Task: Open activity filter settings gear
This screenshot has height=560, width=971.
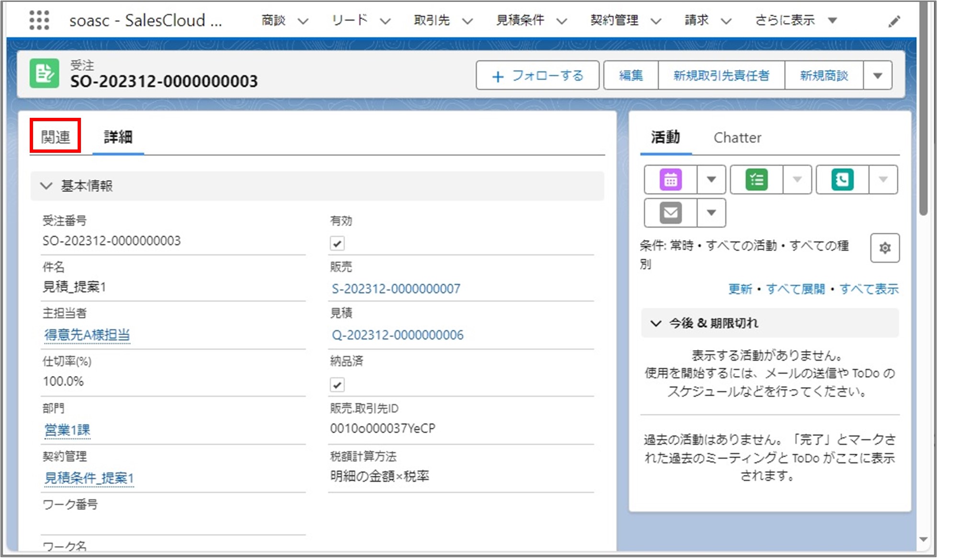Action: [x=885, y=248]
